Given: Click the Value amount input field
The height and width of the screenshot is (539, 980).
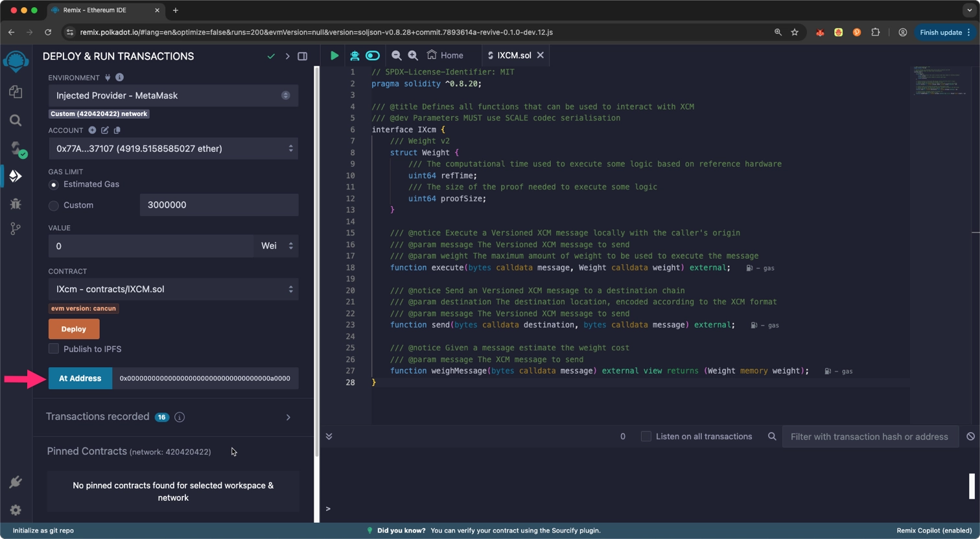Looking at the screenshot, I should [x=150, y=246].
